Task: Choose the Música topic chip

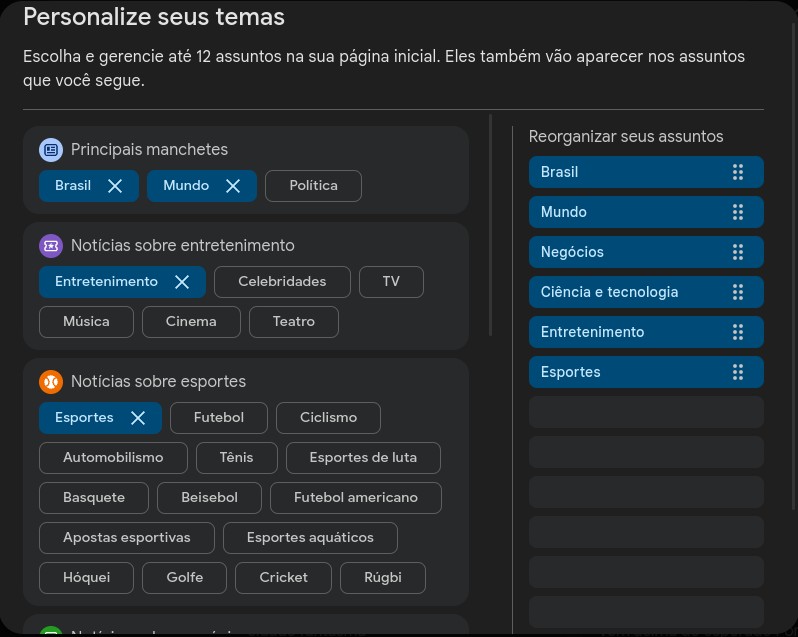Action: [86, 322]
